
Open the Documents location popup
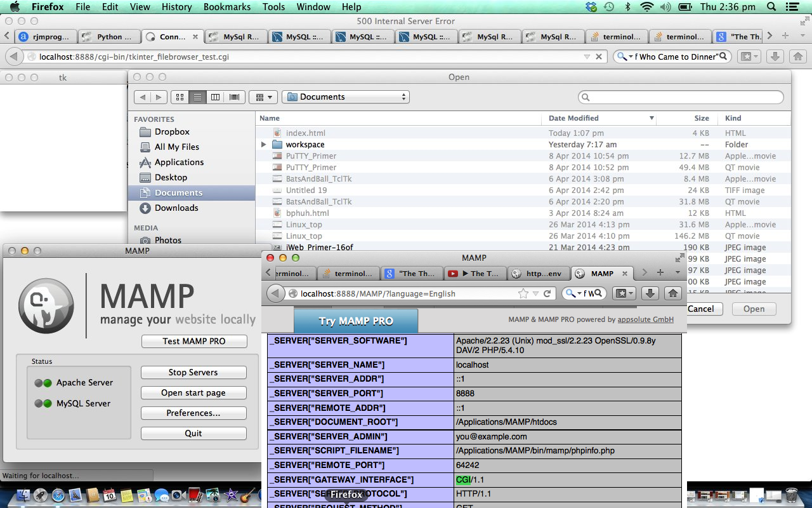pos(346,97)
